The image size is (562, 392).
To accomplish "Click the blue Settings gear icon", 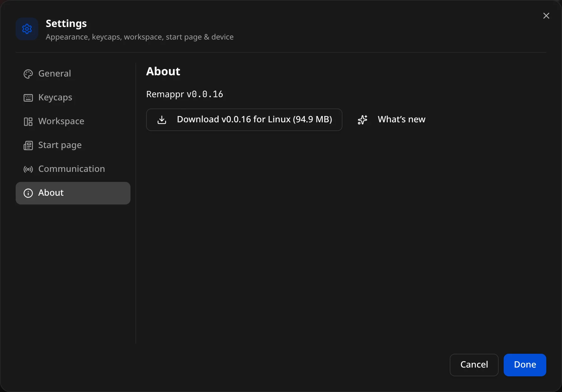I will tap(27, 29).
